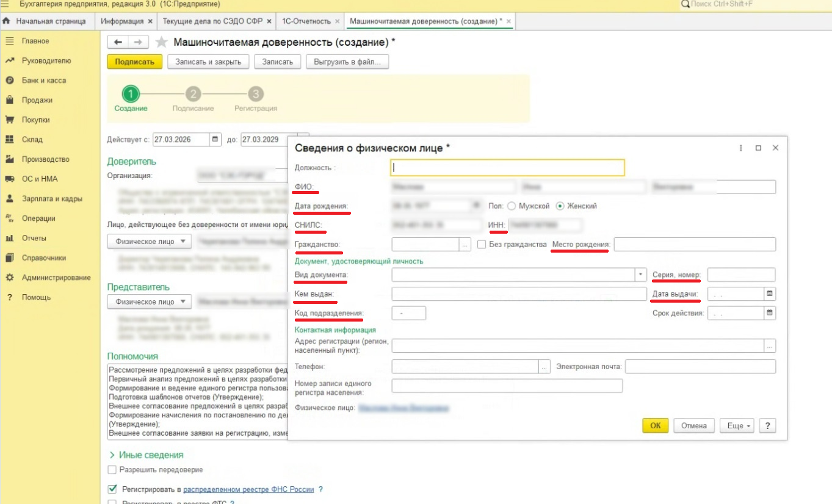Open calendar for Дата рождения field
The width and height of the screenshot is (832, 504).
click(476, 206)
